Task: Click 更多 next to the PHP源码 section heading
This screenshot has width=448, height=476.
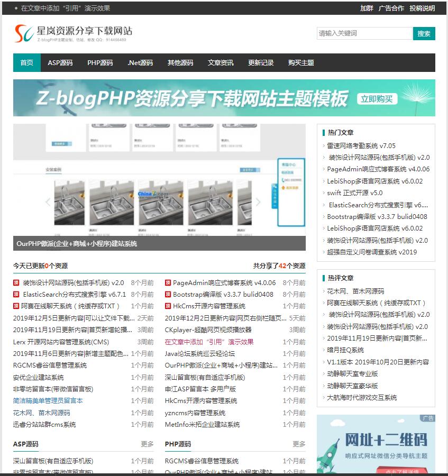Action: pyautogui.click(x=299, y=444)
